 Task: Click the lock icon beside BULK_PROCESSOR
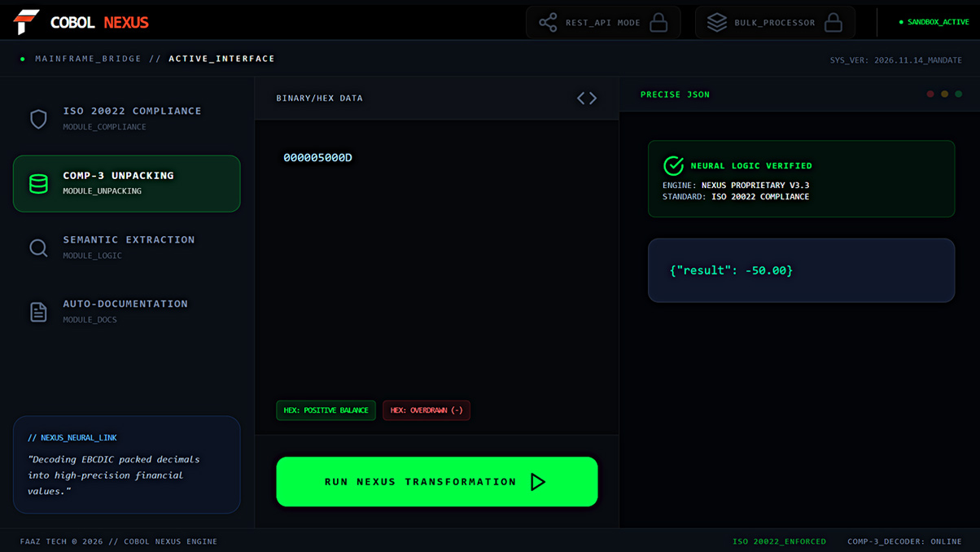[833, 23]
